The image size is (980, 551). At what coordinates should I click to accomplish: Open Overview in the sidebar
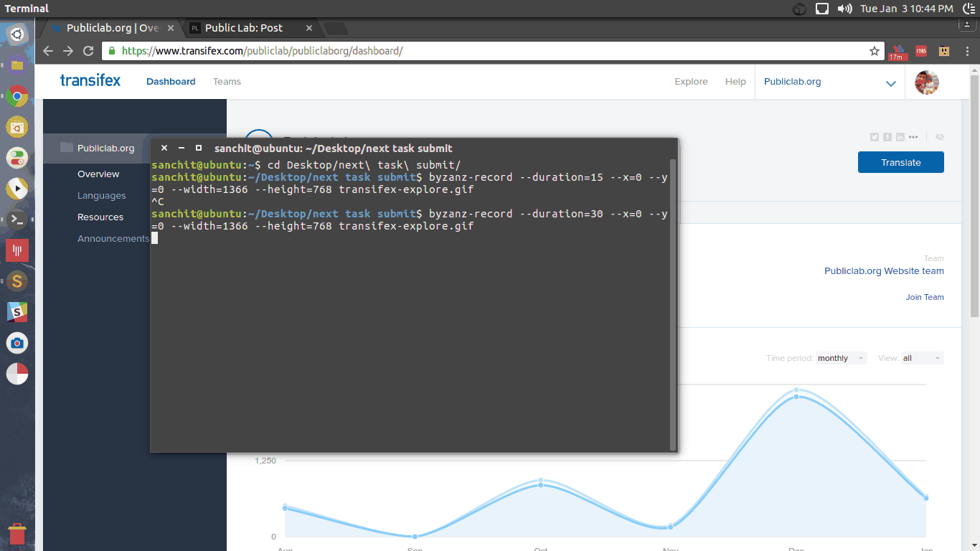coord(98,174)
